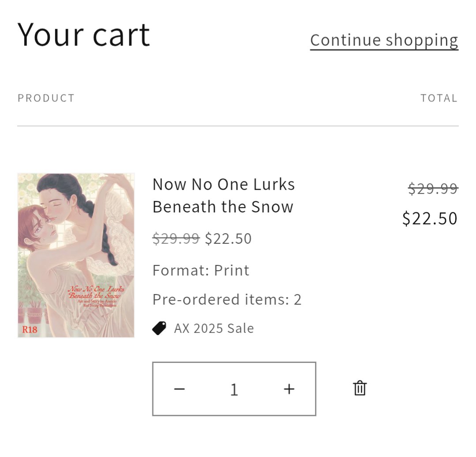Click the Your cart heading
The width and height of the screenshot is (476, 457).
pos(84,34)
